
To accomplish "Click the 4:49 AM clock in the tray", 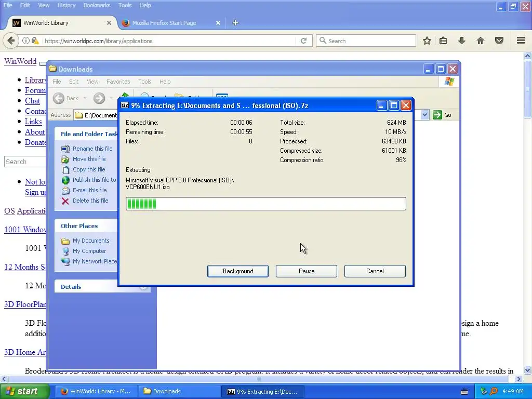I will 513,391.
